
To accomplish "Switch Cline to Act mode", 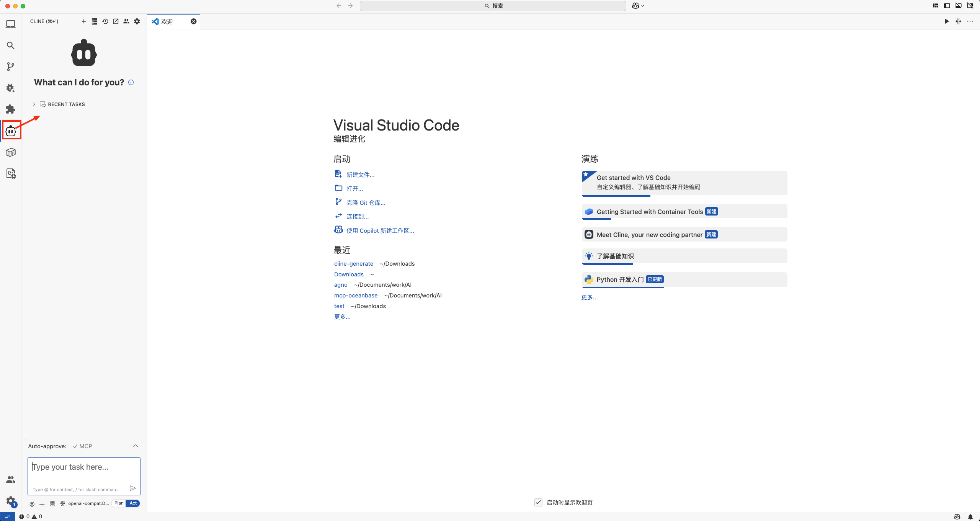I will 133,503.
